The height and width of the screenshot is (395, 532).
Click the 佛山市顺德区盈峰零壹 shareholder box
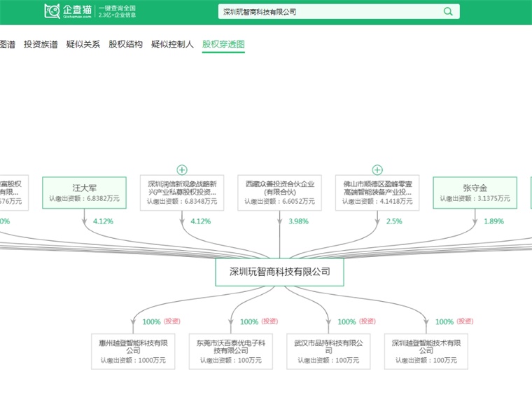(377, 193)
